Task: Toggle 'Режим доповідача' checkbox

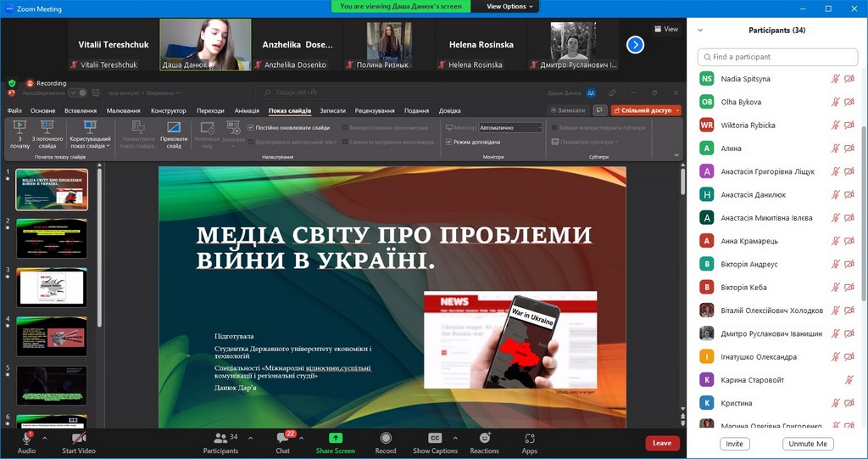Action: click(449, 143)
